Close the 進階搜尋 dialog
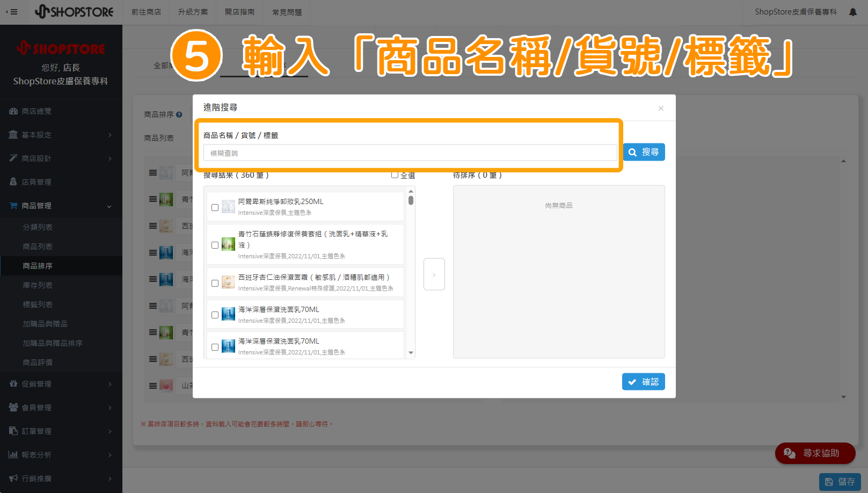 pos(661,108)
